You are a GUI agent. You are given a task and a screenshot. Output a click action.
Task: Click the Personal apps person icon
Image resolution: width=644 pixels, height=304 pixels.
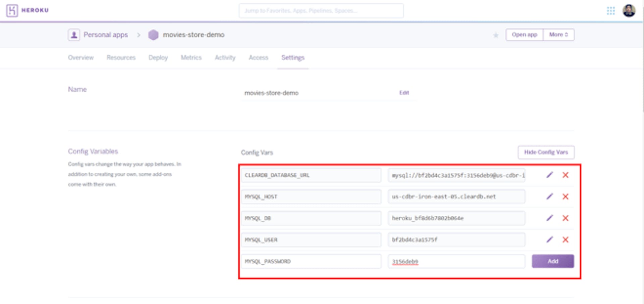point(74,35)
